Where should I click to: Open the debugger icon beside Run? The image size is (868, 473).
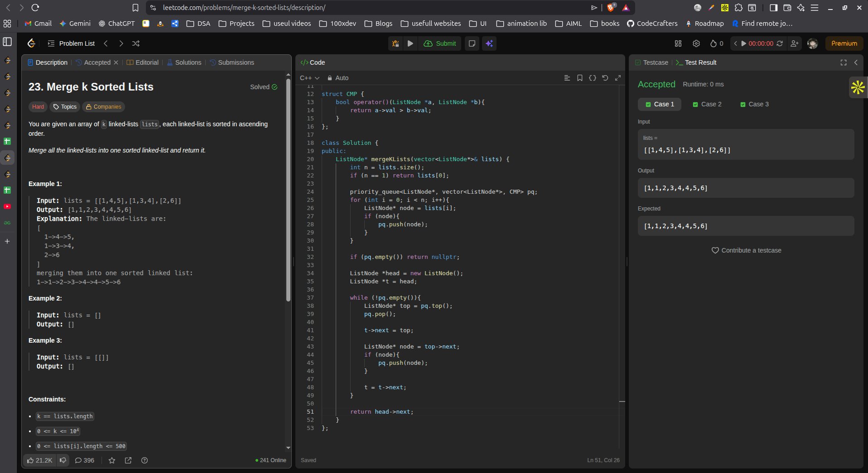pyautogui.click(x=395, y=43)
